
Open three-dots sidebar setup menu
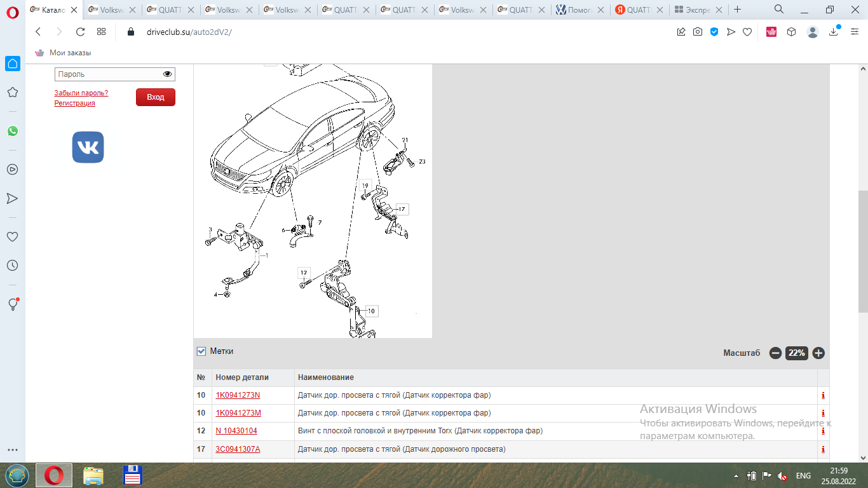pyautogui.click(x=12, y=450)
